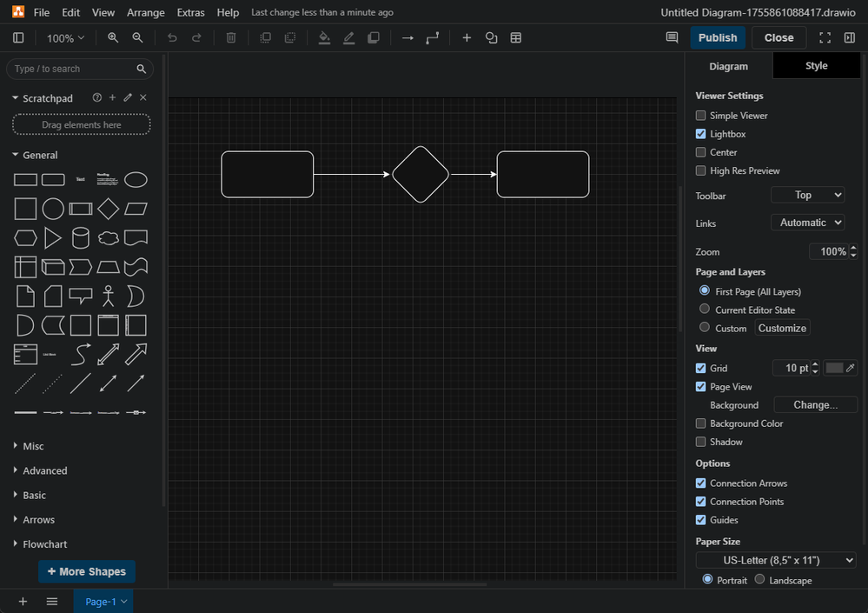The width and height of the screenshot is (868, 613).
Task: Select the cylinder shape in General
Action: coord(81,237)
